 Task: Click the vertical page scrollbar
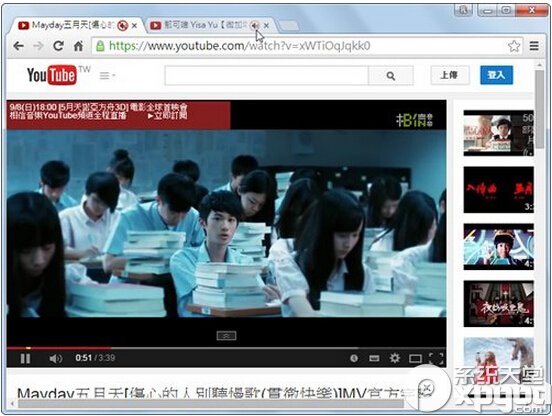coord(539,109)
